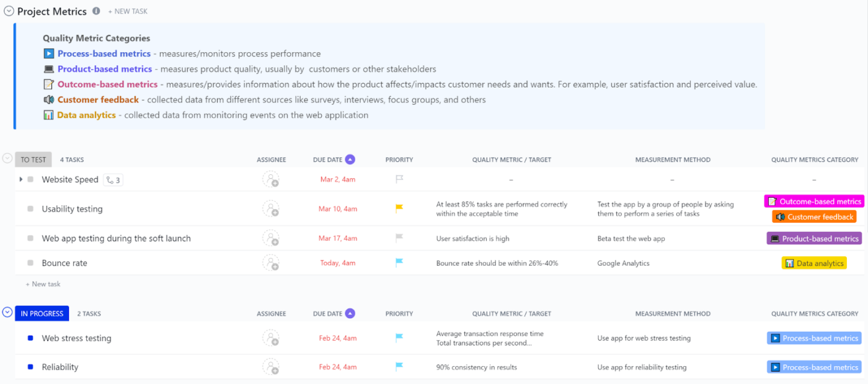This screenshot has width=868, height=384.
Task: Toggle status square for Bounce rate task
Action: (x=30, y=263)
